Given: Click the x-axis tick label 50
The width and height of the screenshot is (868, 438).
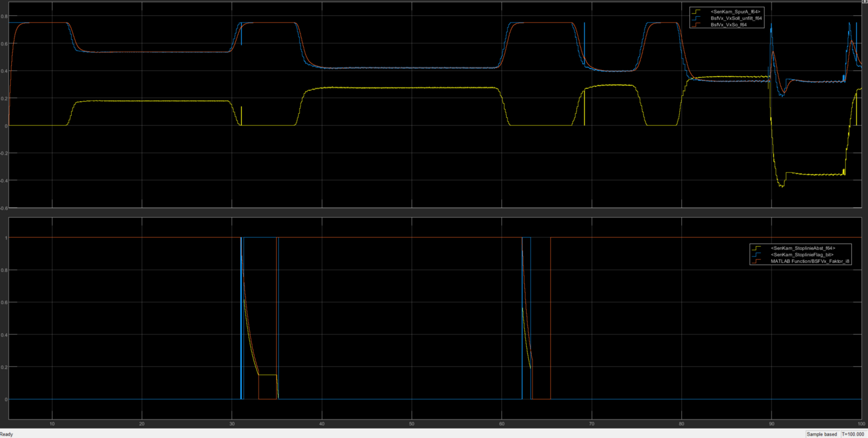Looking at the screenshot, I should click(412, 424).
